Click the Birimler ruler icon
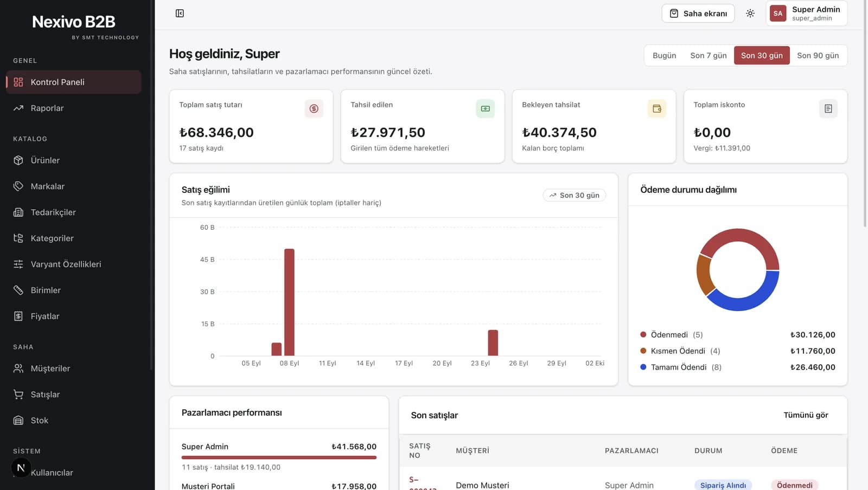The width and height of the screenshot is (868, 490). 18,290
